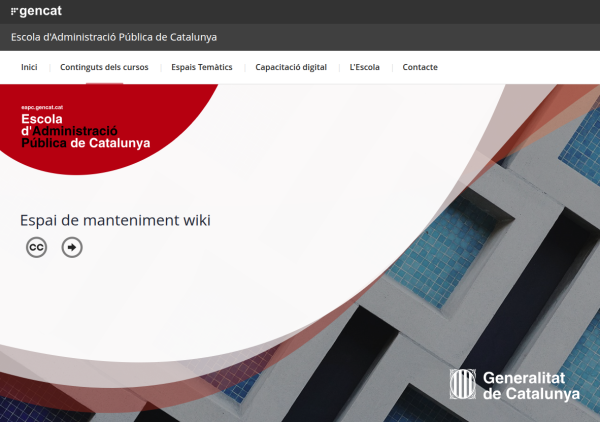Select Espais Temàtics in navigation
The width and height of the screenshot is (600, 422).
pos(202,67)
